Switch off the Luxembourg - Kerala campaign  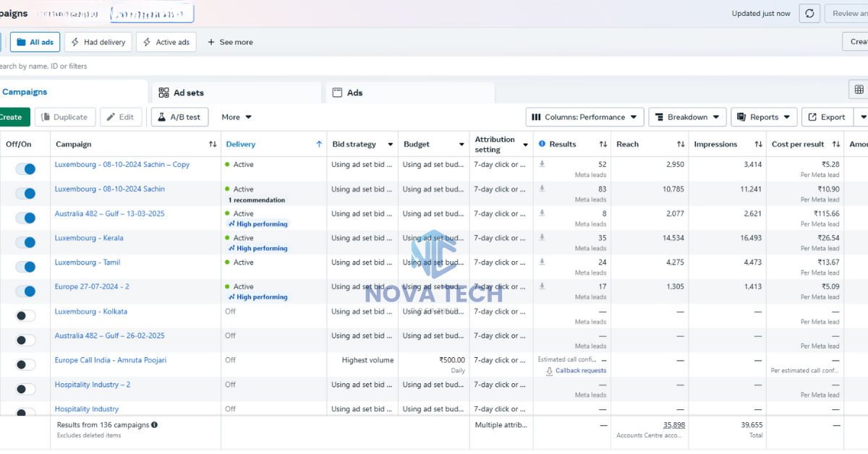click(x=25, y=242)
